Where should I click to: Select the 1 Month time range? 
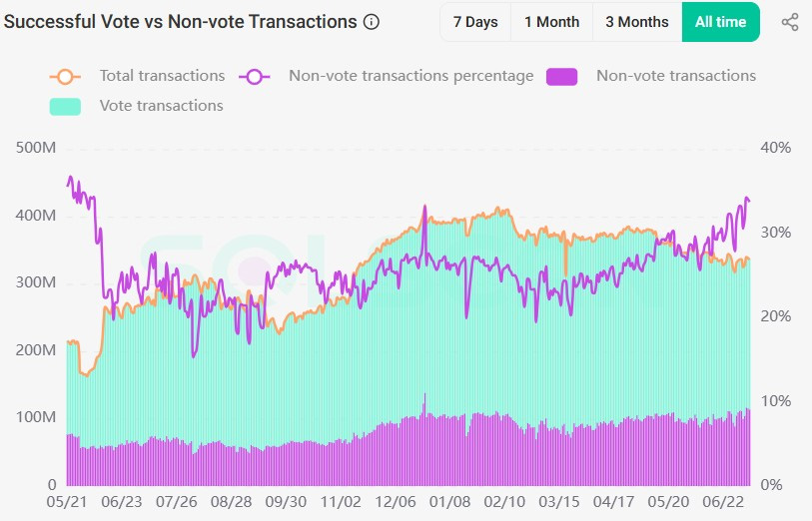click(x=551, y=22)
